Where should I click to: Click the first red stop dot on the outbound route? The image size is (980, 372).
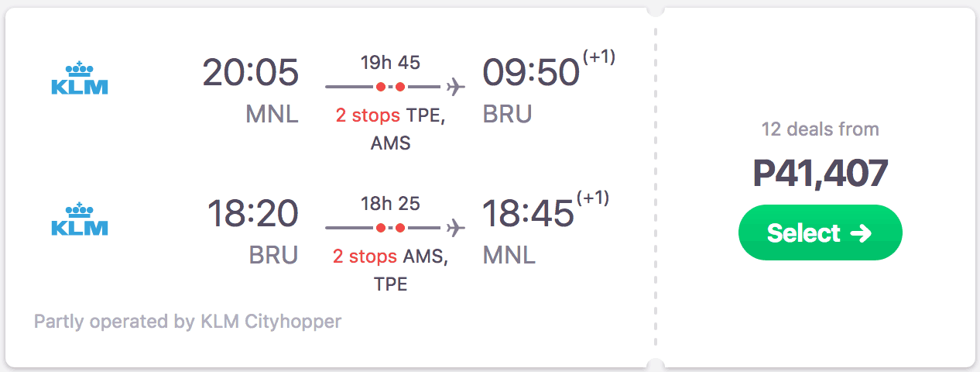(x=381, y=87)
